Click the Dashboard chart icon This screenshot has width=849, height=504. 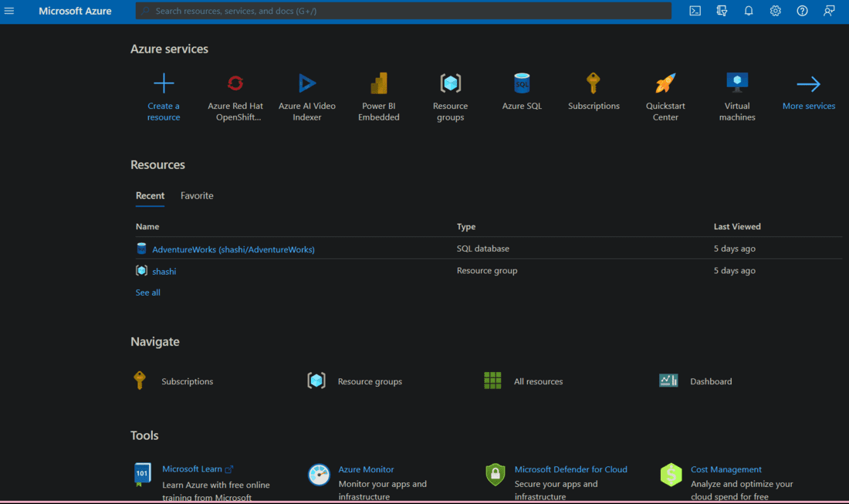pyautogui.click(x=668, y=381)
